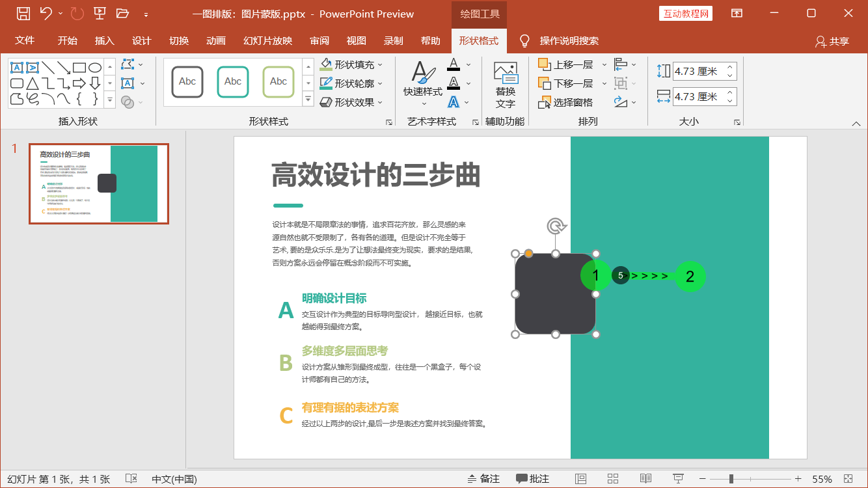Select the oval shape
Viewport: 868px width, 488px height.
[95, 67]
